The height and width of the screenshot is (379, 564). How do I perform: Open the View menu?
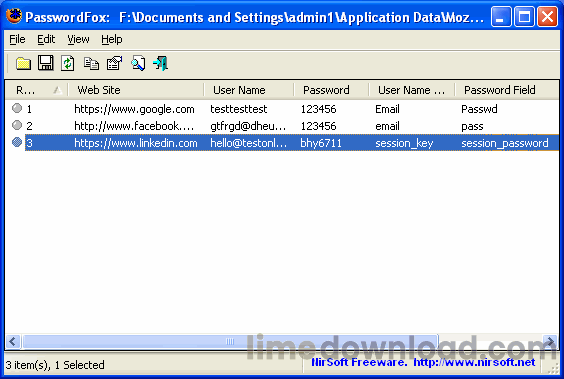point(78,39)
